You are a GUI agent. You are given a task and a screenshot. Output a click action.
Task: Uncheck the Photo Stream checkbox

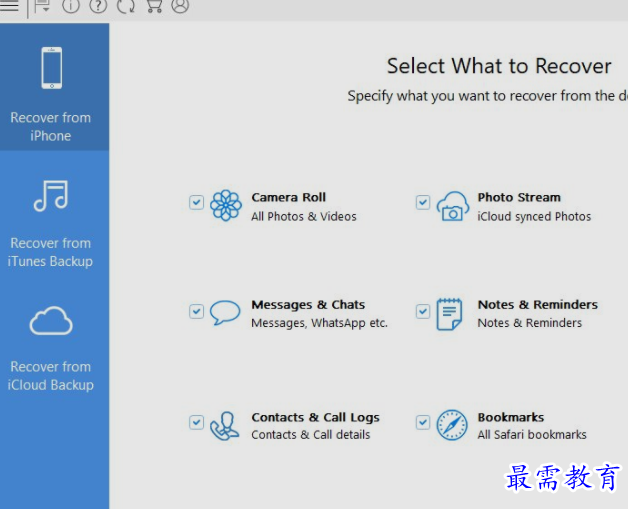coord(423,202)
